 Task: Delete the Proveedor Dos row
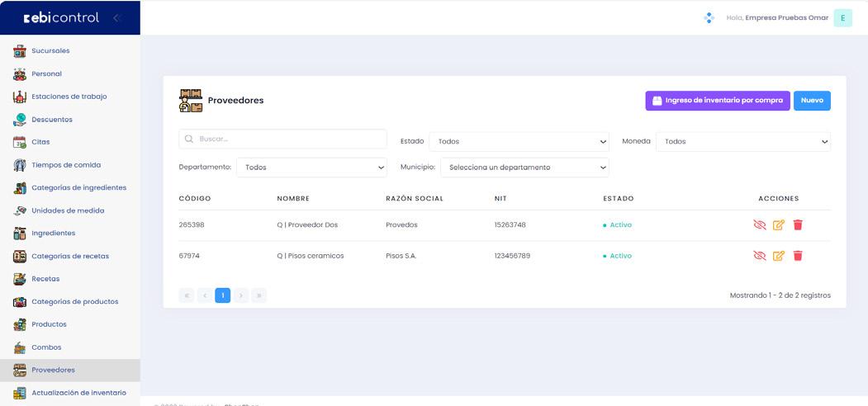tap(798, 225)
